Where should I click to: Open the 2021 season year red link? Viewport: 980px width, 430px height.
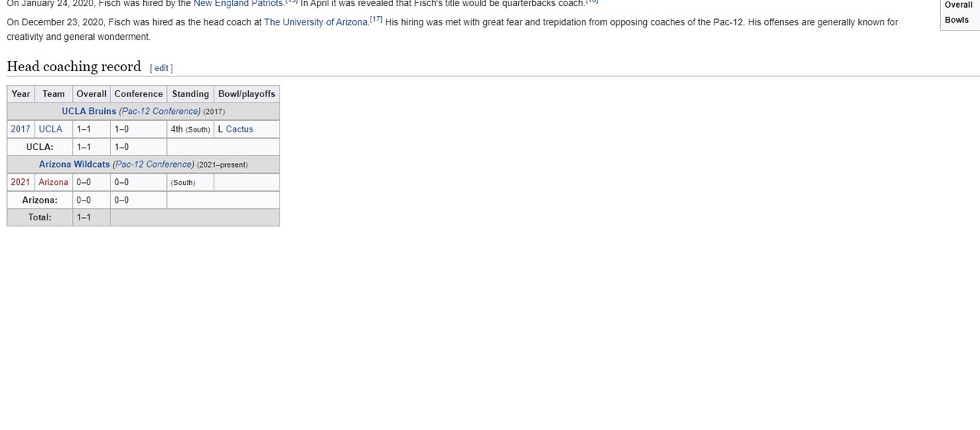[x=21, y=182]
